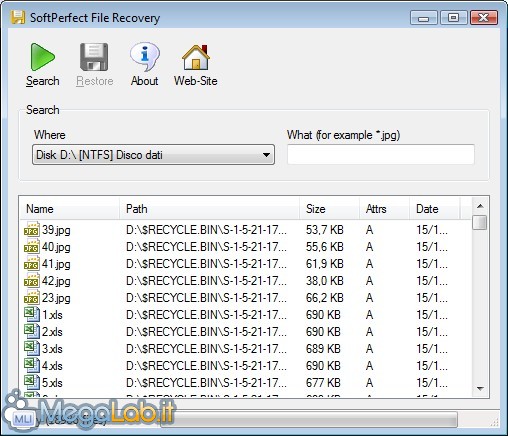Image resolution: width=508 pixels, height=436 pixels.
Task: Select the 42.jpg file row
Action: (246, 281)
